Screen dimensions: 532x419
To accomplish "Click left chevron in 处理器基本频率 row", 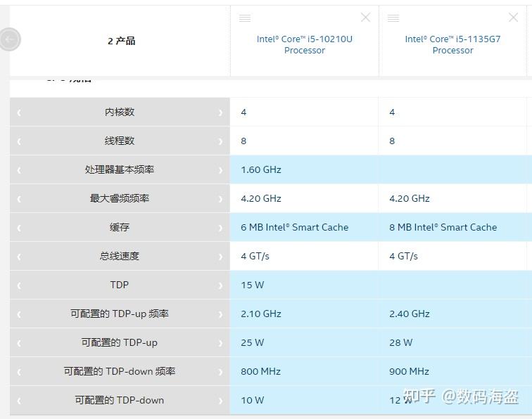I will (x=19, y=170).
